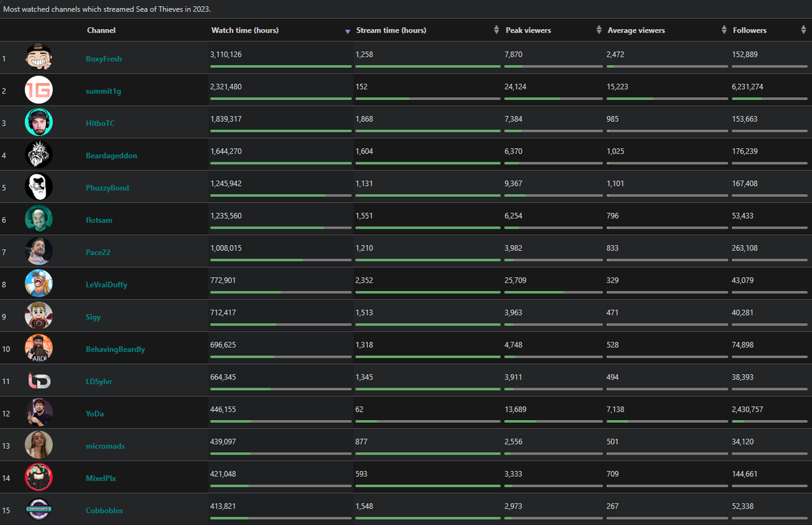Select Pace22 avatar picture
The width and height of the screenshot is (812, 525).
(39, 252)
